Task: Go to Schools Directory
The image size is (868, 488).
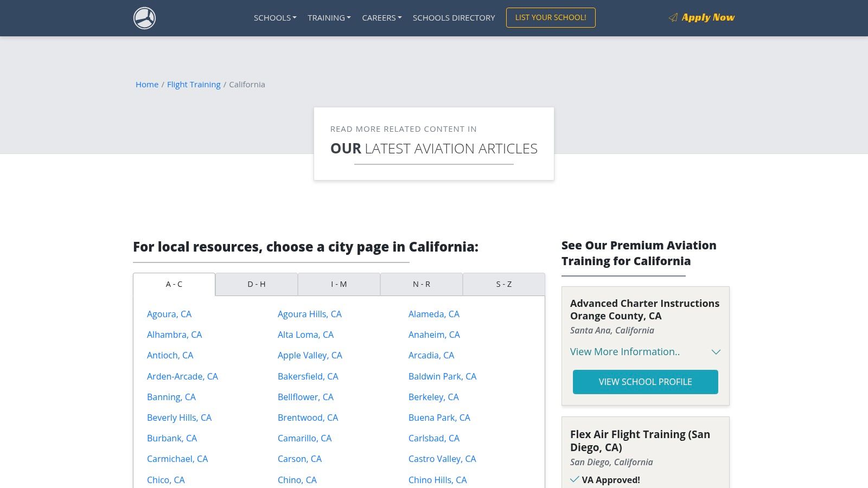Action: (x=454, y=18)
